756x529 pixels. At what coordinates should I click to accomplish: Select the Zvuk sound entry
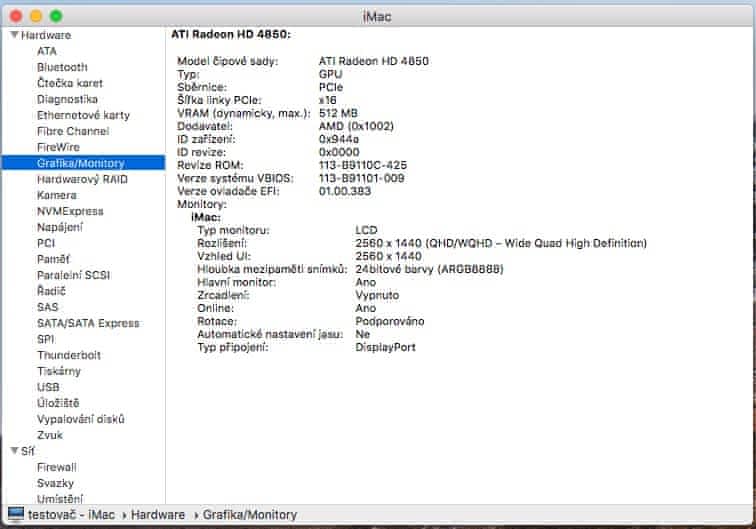(51, 435)
